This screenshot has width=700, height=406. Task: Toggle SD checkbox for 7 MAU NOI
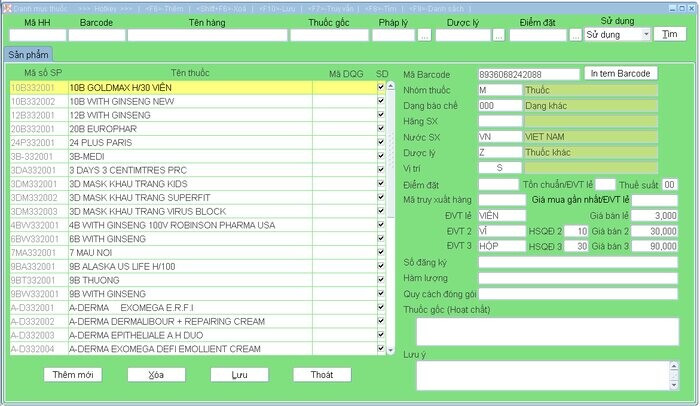(380, 253)
